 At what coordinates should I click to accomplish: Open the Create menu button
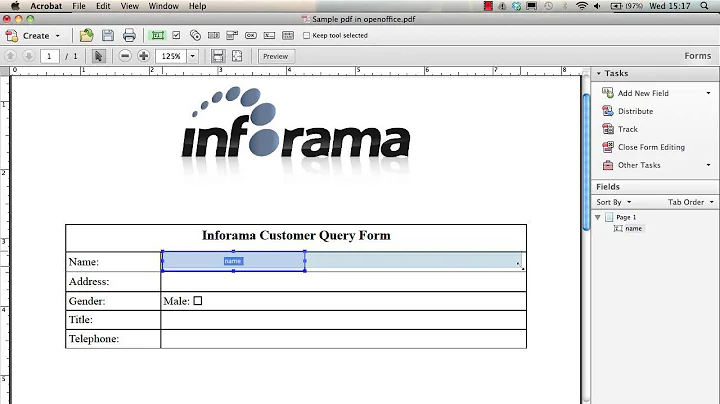[x=33, y=35]
